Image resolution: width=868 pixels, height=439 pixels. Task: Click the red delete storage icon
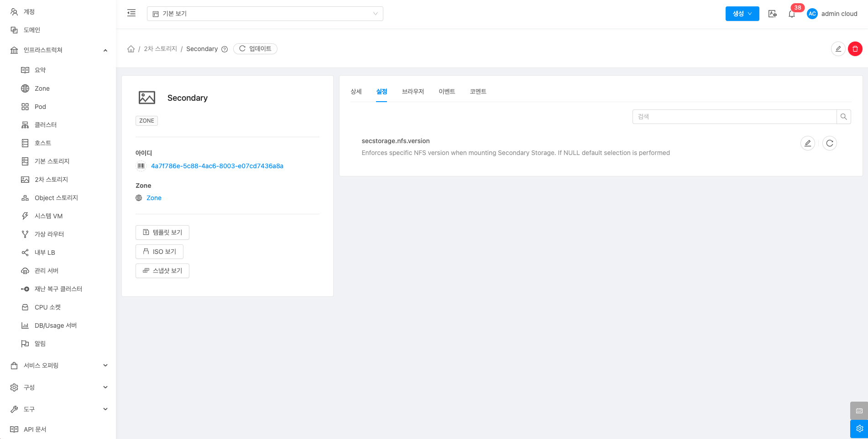click(x=855, y=49)
